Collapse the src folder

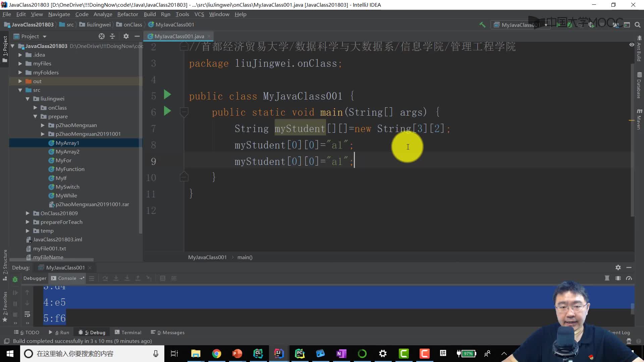tap(20, 90)
